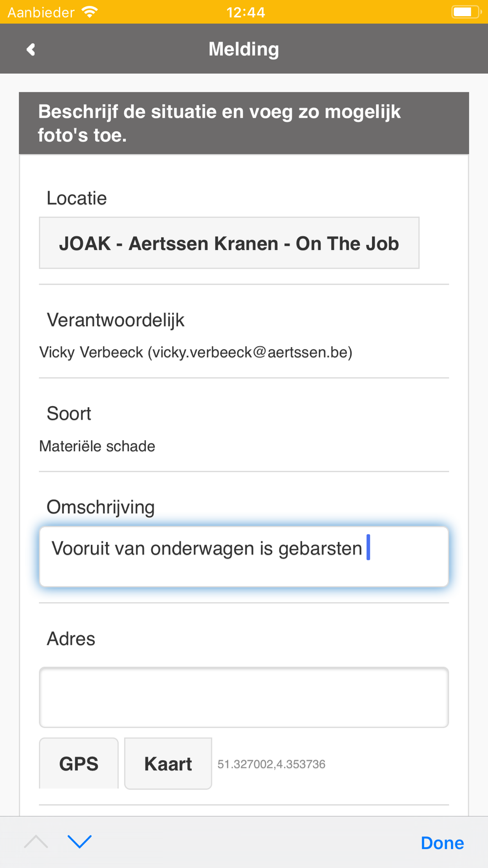Image resolution: width=488 pixels, height=868 pixels.
Task: Tap the Adres field label
Action: [x=71, y=639]
